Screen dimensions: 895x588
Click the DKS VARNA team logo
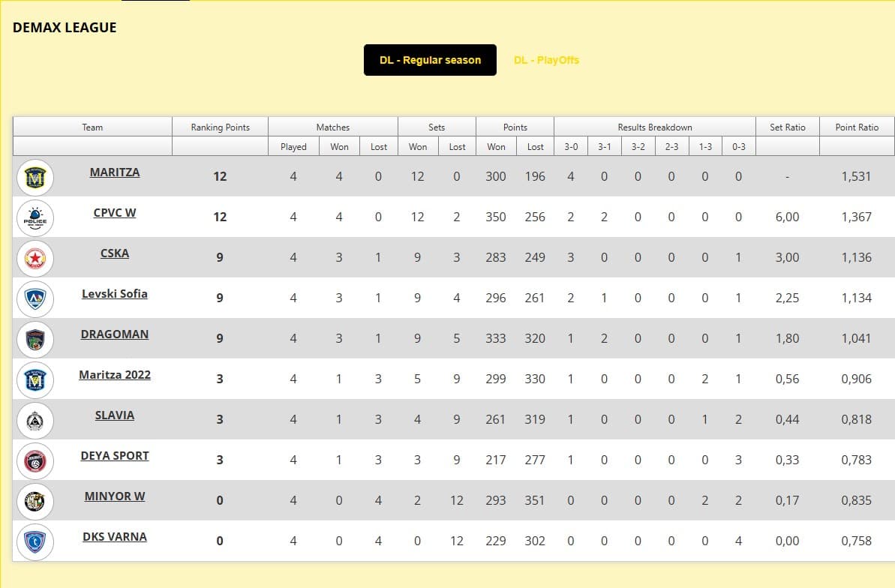click(x=35, y=541)
